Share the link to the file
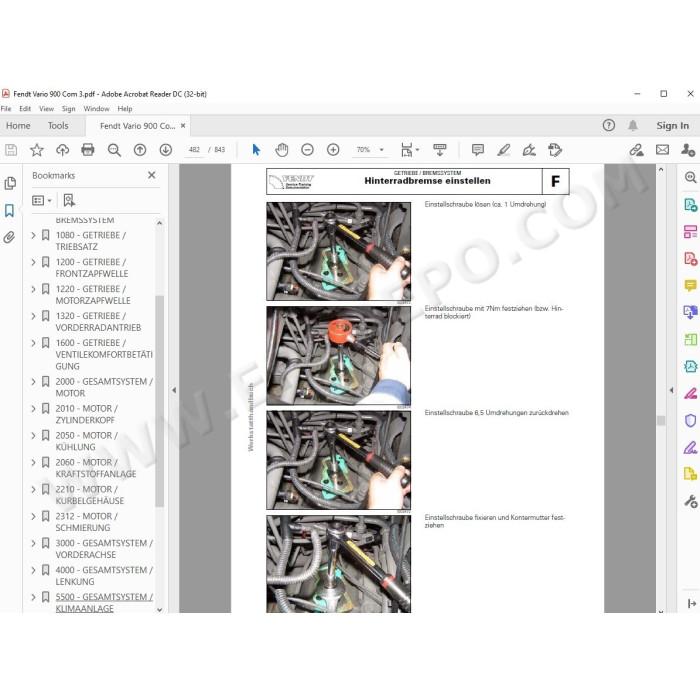700x700 pixels. [x=637, y=150]
